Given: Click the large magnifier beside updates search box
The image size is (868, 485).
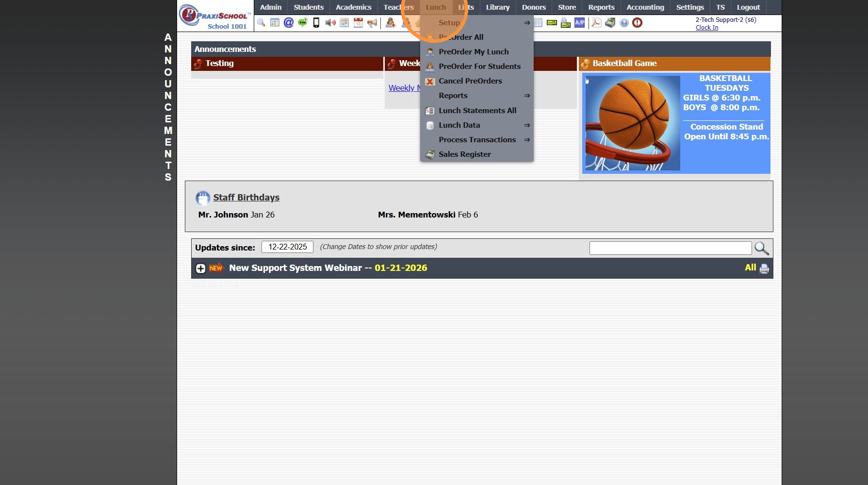Looking at the screenshot, I should (762, 248).
